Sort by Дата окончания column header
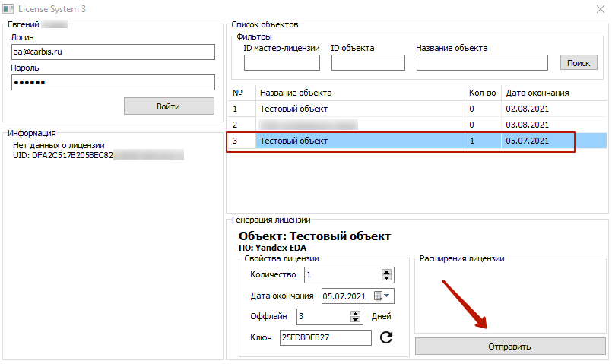 tap(554, 93)
